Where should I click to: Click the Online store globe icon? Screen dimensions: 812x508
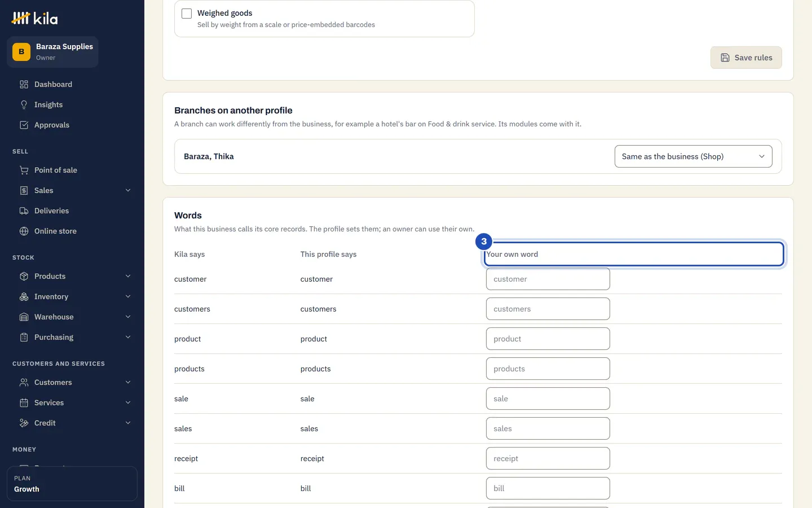point(24,231)
